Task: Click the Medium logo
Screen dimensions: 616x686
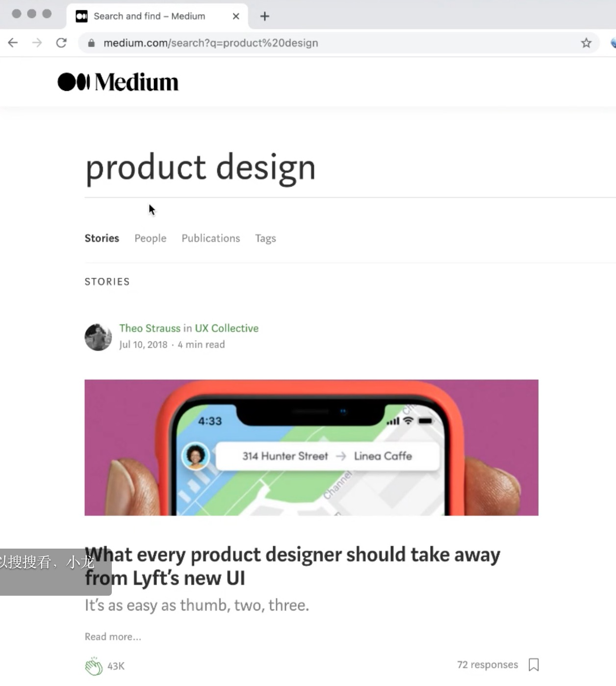Action: click(x=118, y=82)
